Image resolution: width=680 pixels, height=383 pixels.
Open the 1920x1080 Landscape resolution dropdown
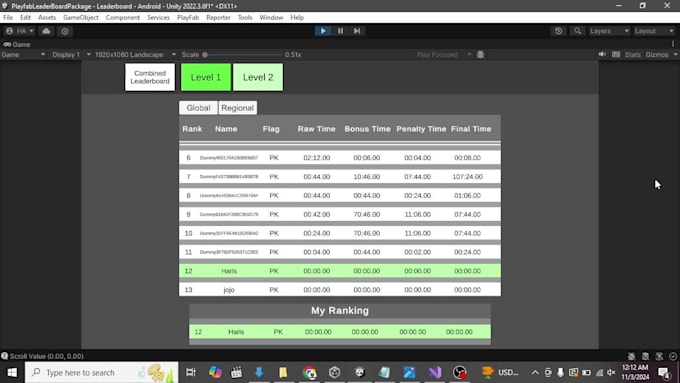point(135,55)
